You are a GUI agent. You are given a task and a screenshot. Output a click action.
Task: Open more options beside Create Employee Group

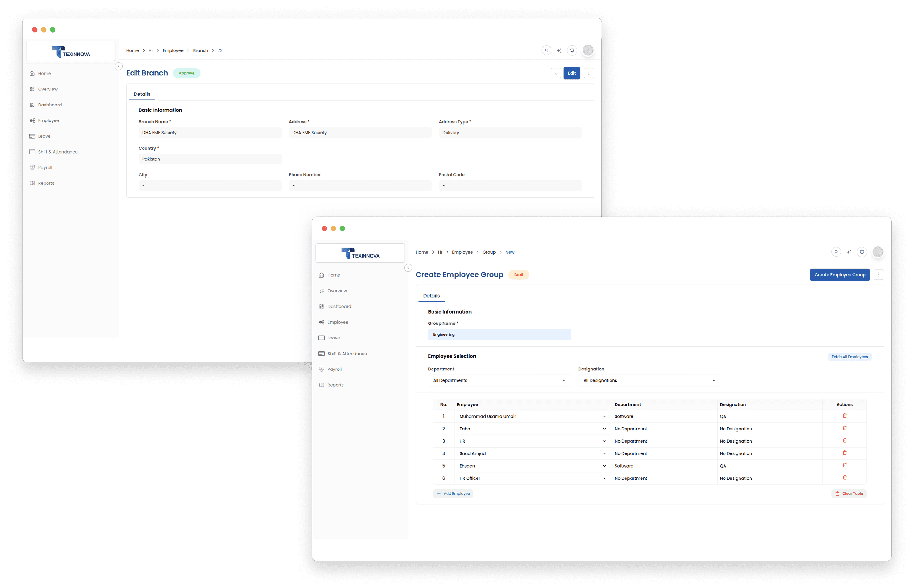(x=879, y=274)
